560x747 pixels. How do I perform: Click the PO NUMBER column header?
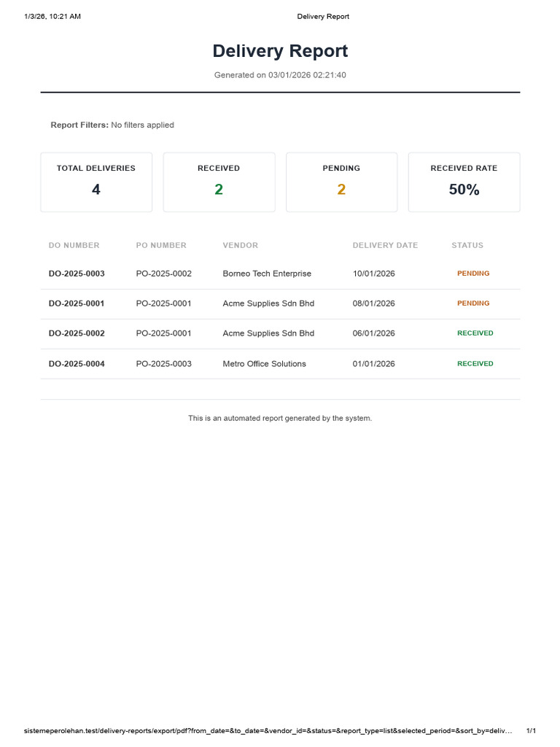click(x=161, y=245)
